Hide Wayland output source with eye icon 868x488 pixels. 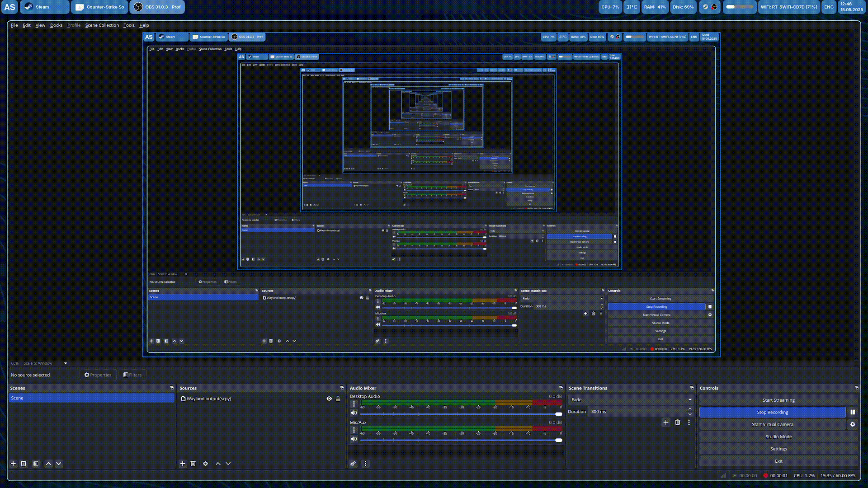click(x=329, y=399)
